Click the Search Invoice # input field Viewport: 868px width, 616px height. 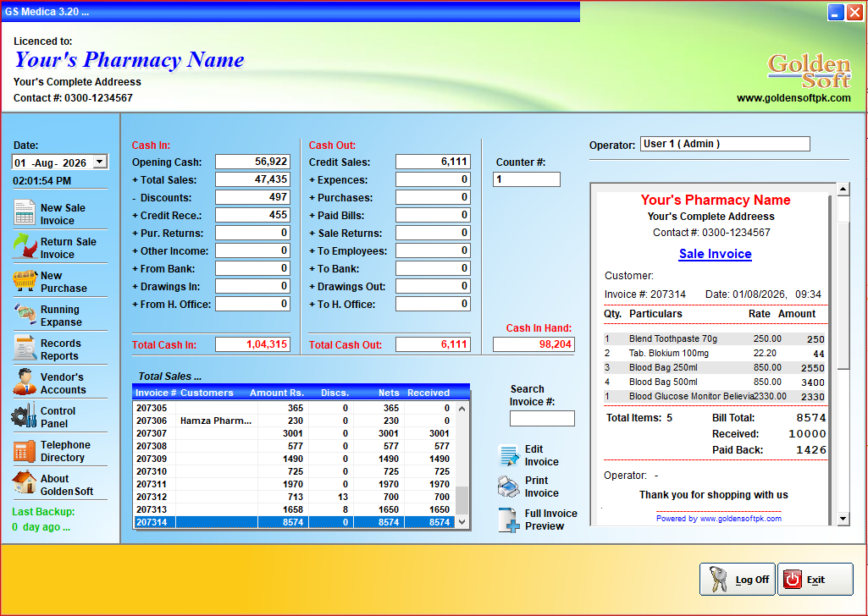(x=542, y=419)
